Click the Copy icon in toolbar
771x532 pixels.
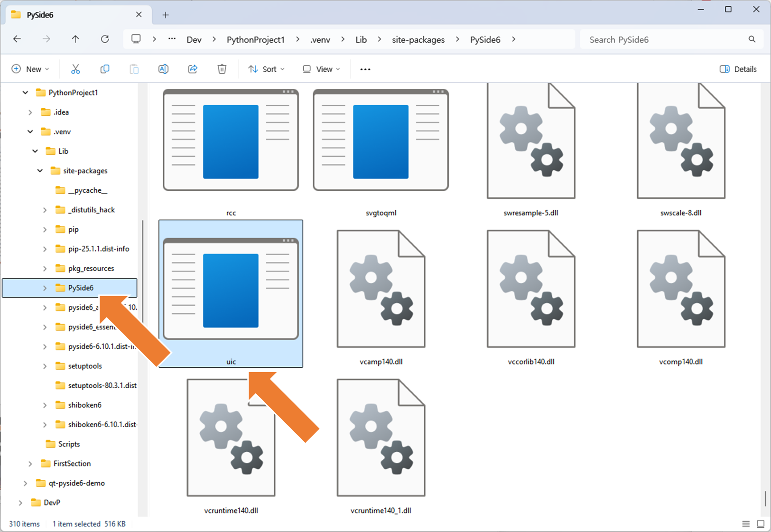point(105,69)
